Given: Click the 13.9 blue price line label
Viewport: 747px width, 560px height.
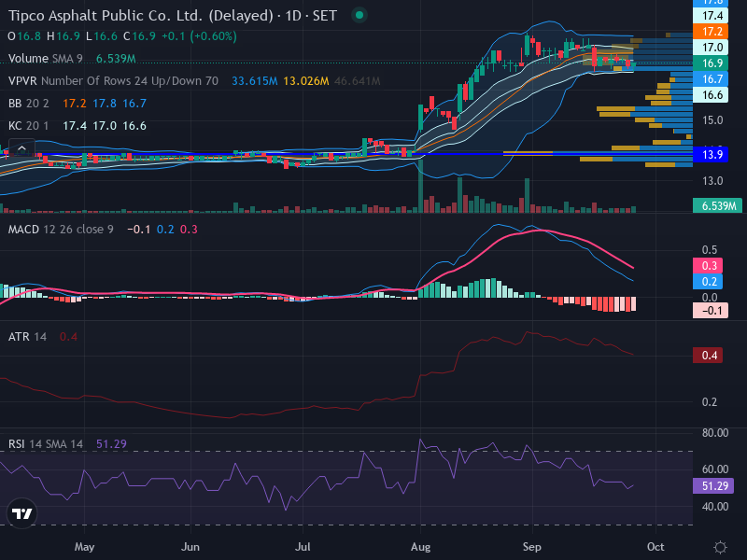Looking at the screenshot, I should pos(711,154).
